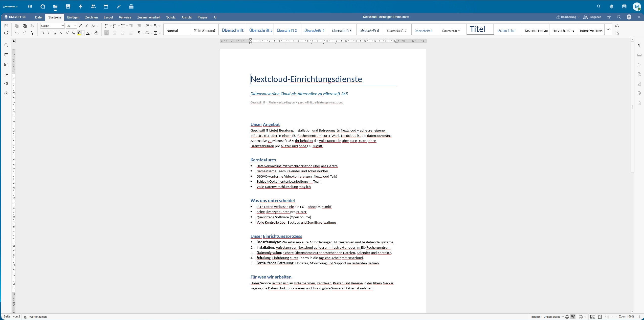Open the Chat sidebar icon
This screenshot has width=644, height=320.
coord(6,65)
